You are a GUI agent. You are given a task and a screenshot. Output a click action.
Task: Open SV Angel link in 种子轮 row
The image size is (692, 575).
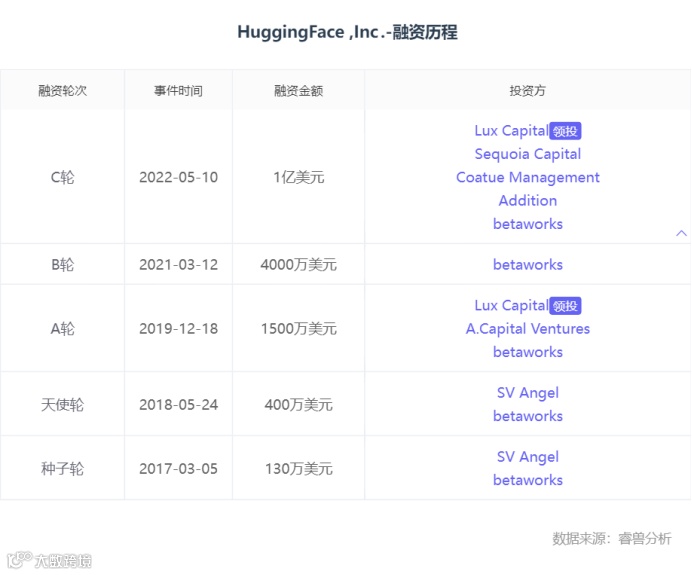(527, 457)
